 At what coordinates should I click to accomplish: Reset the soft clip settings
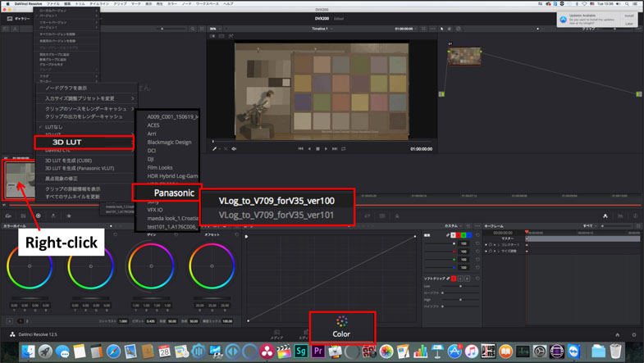click(x=477, y=279)
